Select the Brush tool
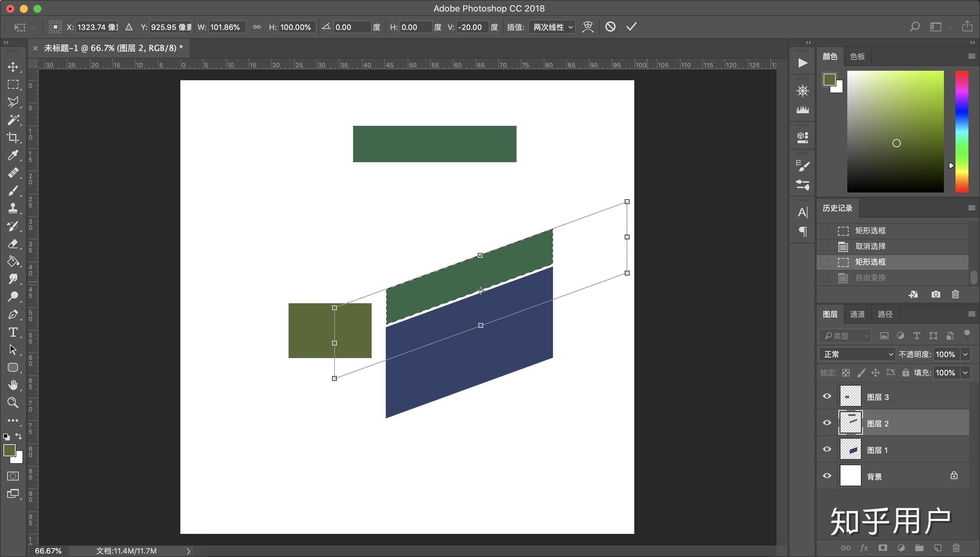Image resolution: width=980 pixels, height=557 pixels. [13, 190]
